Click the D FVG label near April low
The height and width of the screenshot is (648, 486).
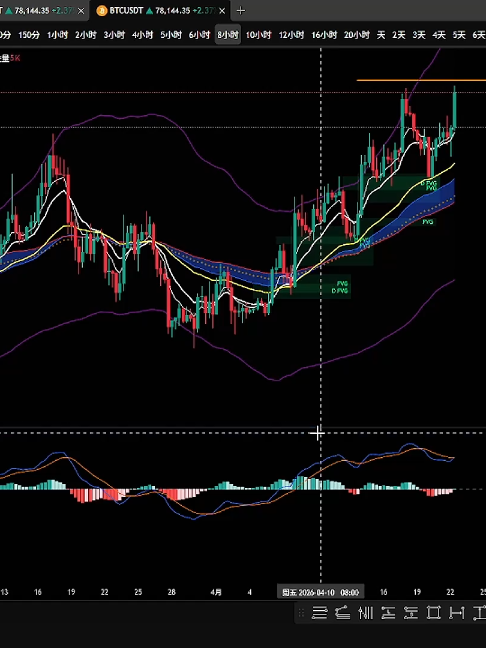pyautogui.click(x=340, y=291)
